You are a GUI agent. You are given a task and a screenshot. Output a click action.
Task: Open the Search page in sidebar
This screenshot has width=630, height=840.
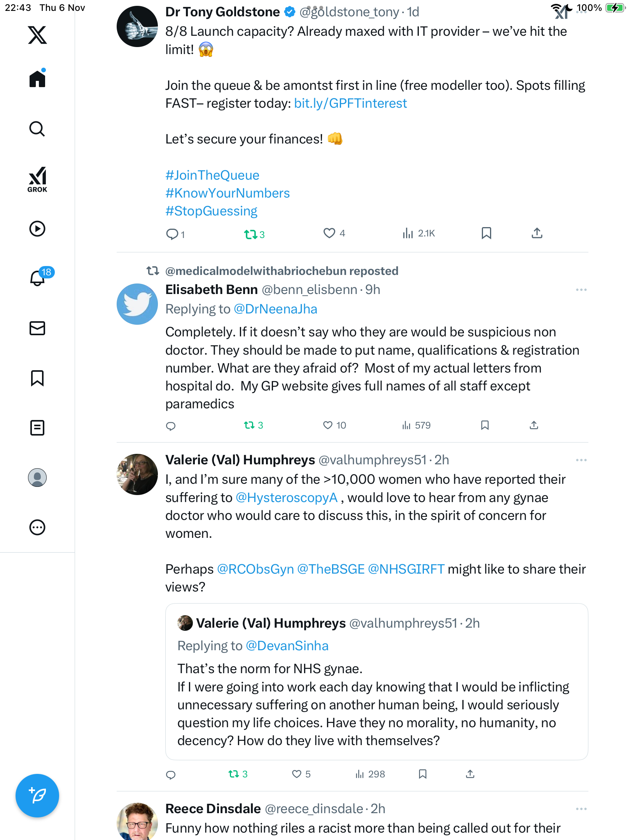37,129
